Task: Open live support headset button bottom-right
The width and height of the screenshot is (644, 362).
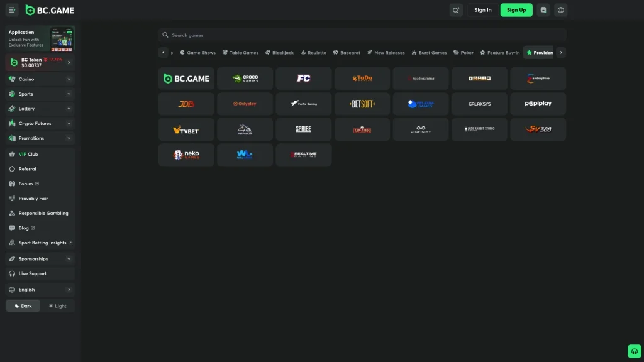Action: [x=635, y=351]
